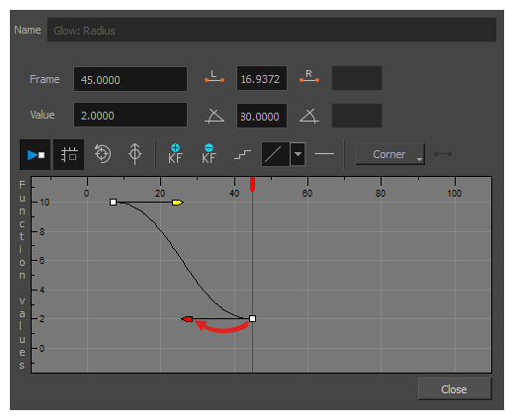Add a keyframe with plus KF icon
514x420 pixels.
[x=175, y=154]
